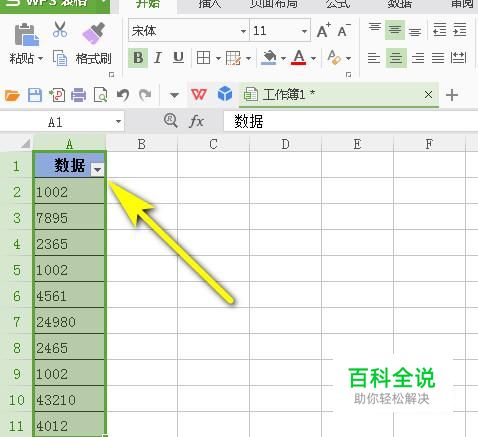Close the 工作簿1 tab
The width and height of the screenshot is (478, 437).
(428, 95)
